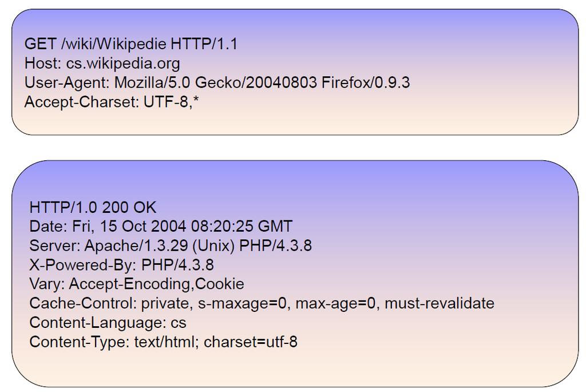Viewport: 586px width, 392px height.
Task: Click the Cache-Control header line
Action: coord(262,303)
